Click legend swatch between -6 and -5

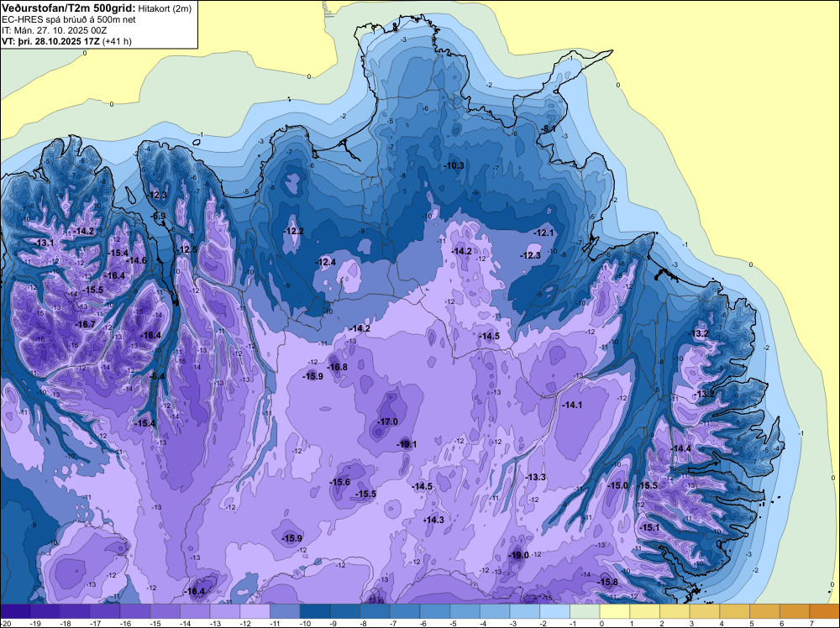pos(435,611)
